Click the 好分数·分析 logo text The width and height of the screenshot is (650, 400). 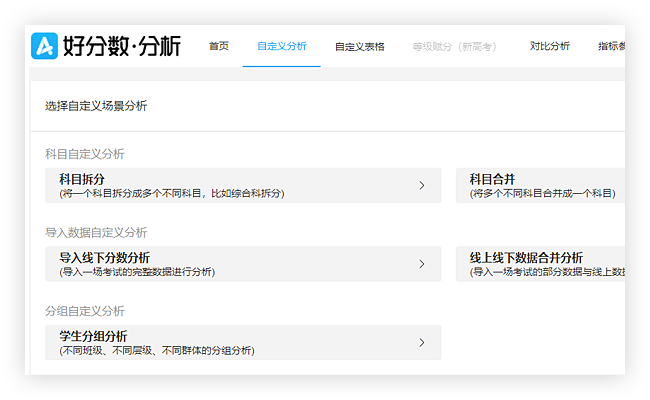121,46
